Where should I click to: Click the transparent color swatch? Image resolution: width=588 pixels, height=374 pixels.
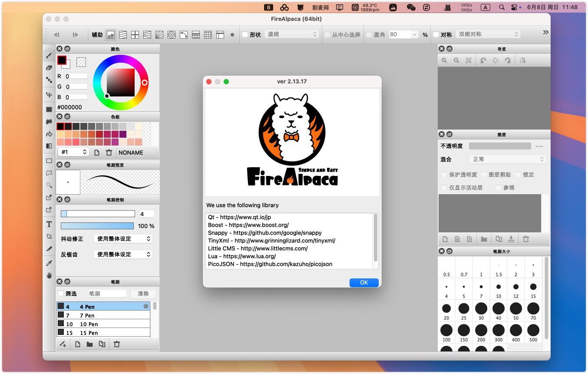(x=81, y=62)
